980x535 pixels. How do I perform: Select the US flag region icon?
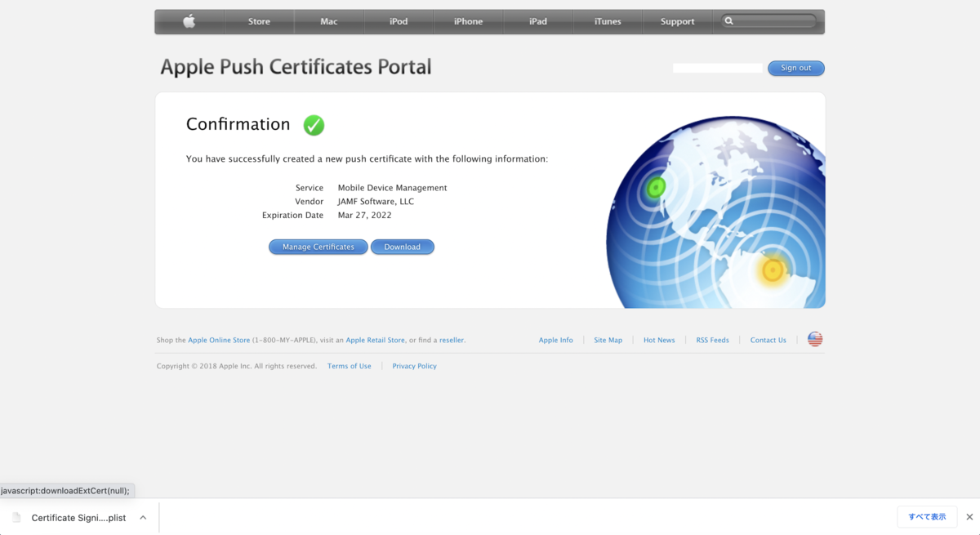(x=815, y=339)
